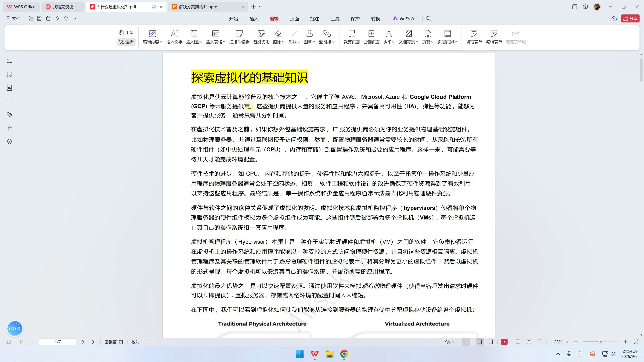Enable the 选择 (select) tool
The image size is (644, 362).
click(x=126, y=42)
